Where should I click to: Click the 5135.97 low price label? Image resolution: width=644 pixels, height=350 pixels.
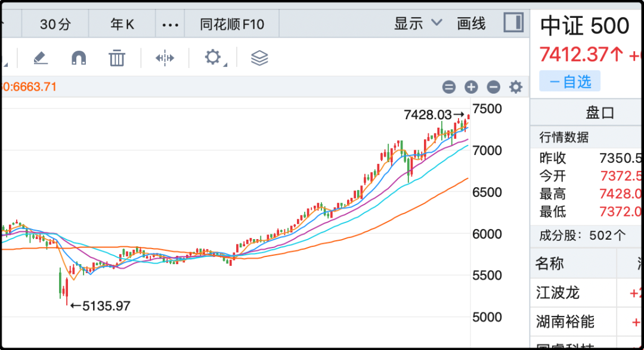pos(106,306)
